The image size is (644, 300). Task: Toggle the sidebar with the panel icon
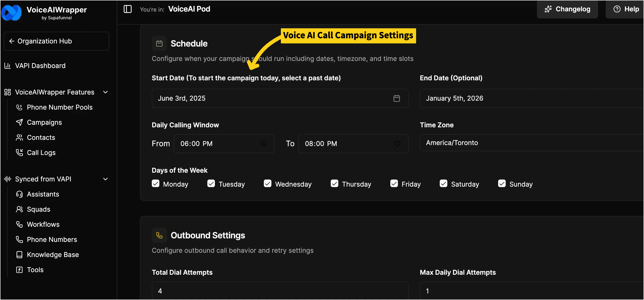[x=127, y=9]
